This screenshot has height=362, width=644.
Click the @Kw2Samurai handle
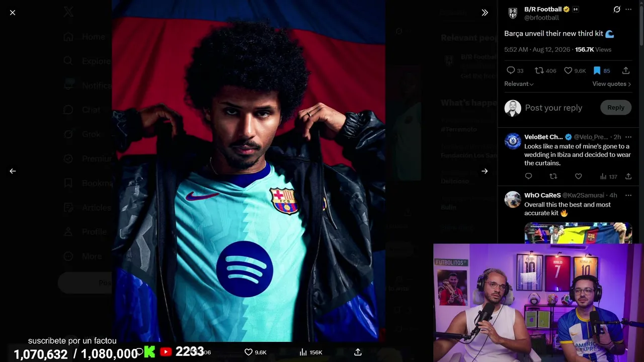(584, 195)
